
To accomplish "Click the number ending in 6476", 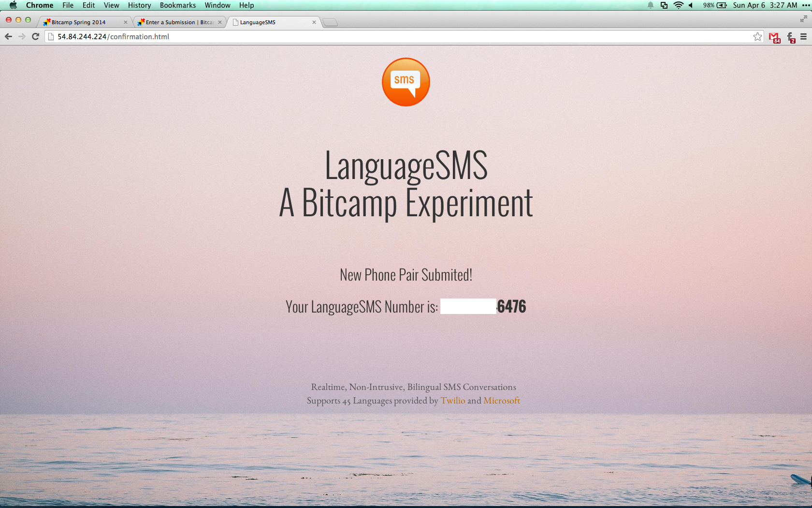I will coord(483,306).
